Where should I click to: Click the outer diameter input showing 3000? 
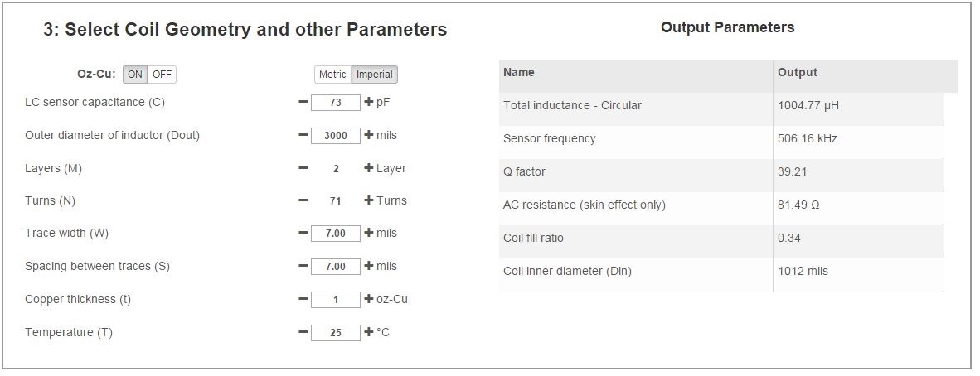point(336,136)
